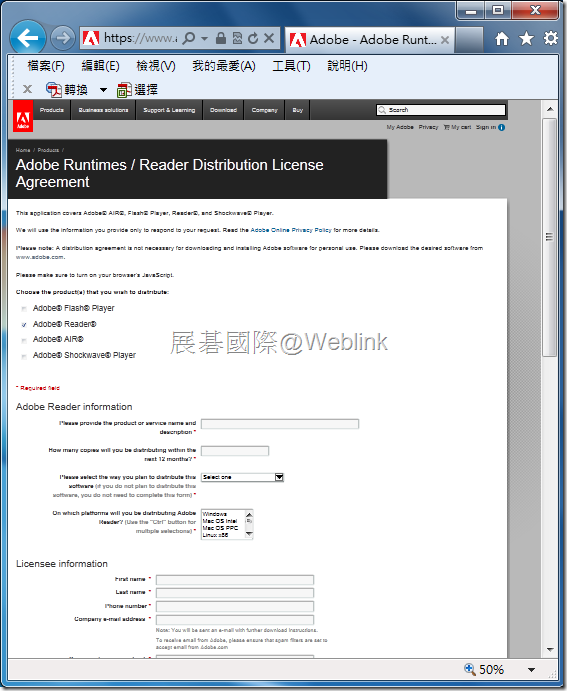
Task: Open the Adobe Online Privacy Policy link
Action: click(x=291, y=230)
